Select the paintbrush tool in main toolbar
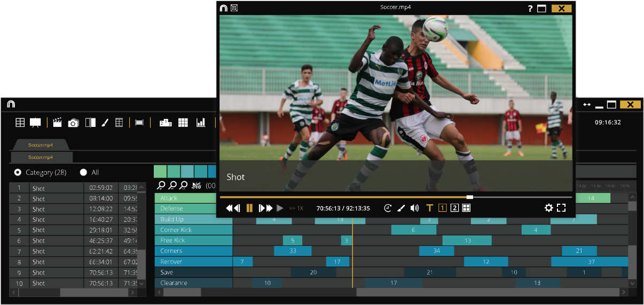The width and height of the screenshot is (644, 305). point(105,123)
